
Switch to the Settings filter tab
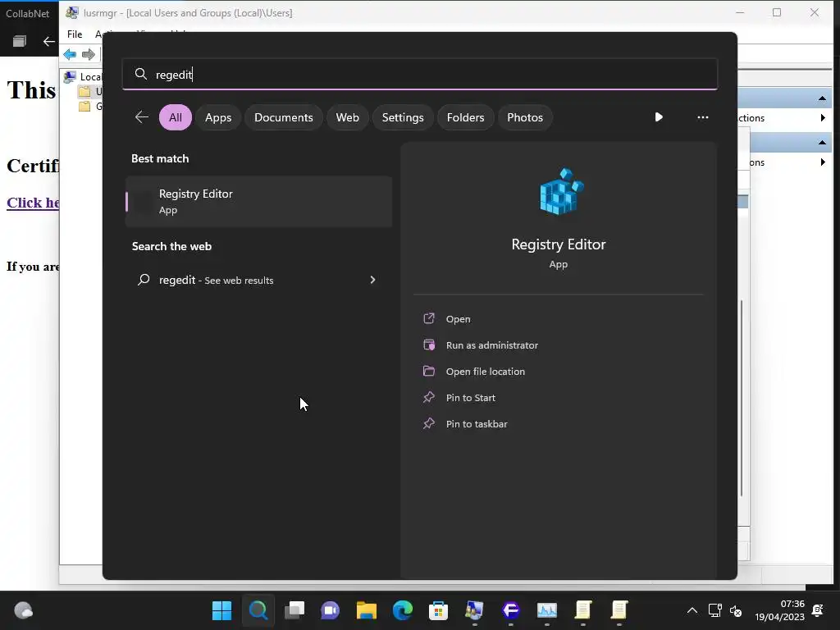point(403,117)
